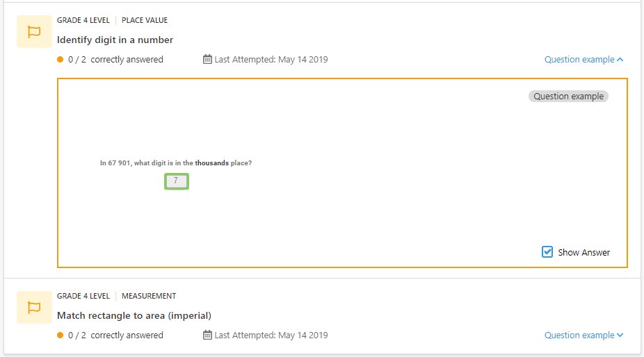Click the gray Question example badge
The width and height of the screenshot is (644, 357).
568,96
